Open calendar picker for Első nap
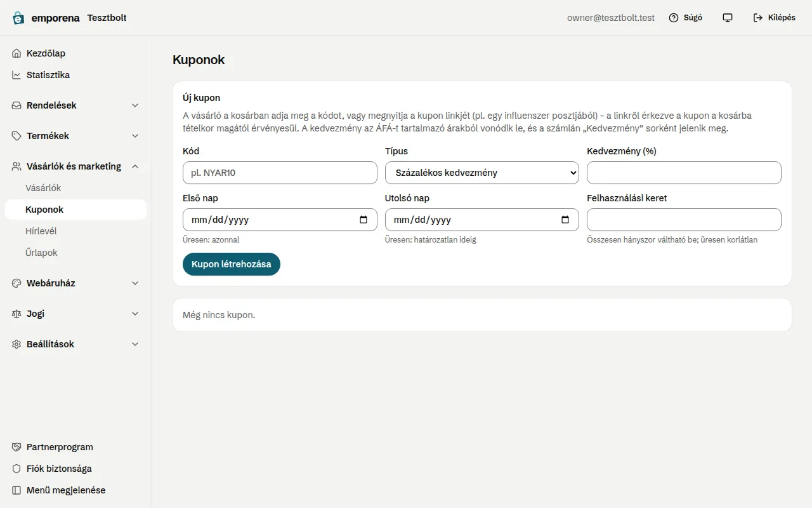Image resolution: width=812 pixels, height=508 pixels. (363, 220)
